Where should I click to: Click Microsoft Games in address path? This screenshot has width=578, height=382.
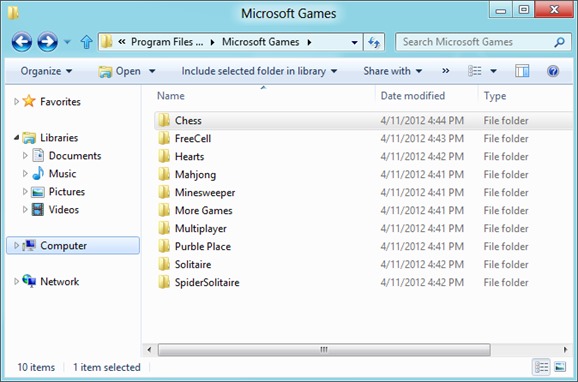tap(260, 42)
